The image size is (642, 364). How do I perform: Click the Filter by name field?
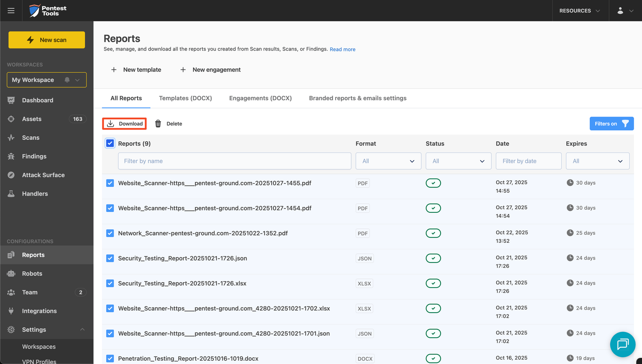tap(234, 161)
